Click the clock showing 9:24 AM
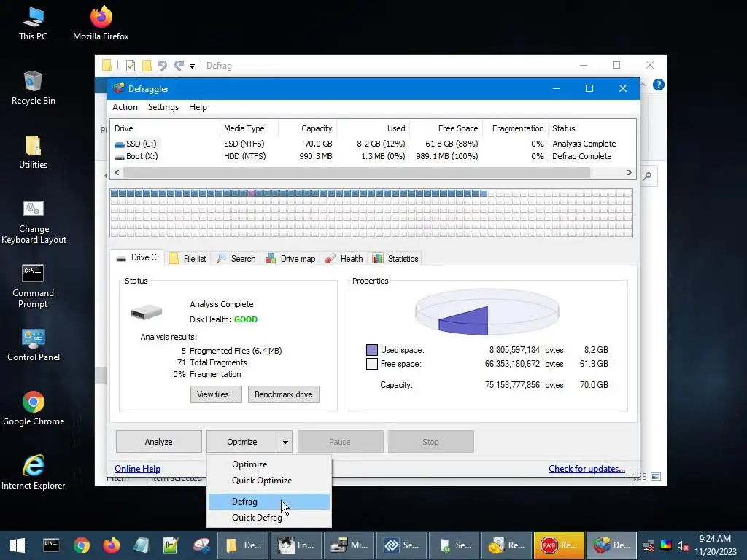 [x=715, y=539]
